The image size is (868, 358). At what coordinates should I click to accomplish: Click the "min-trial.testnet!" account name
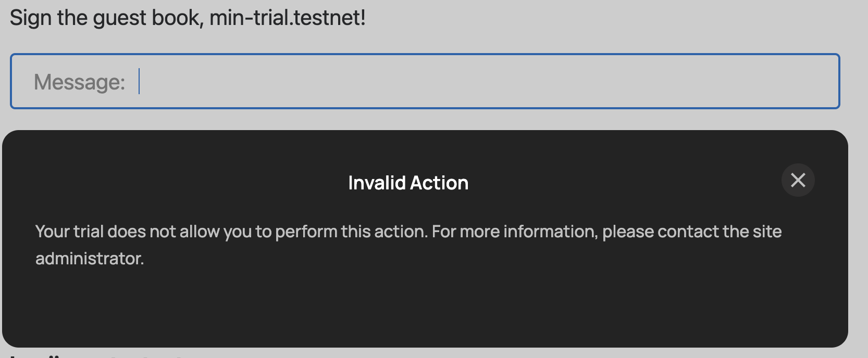coord(287,18)
